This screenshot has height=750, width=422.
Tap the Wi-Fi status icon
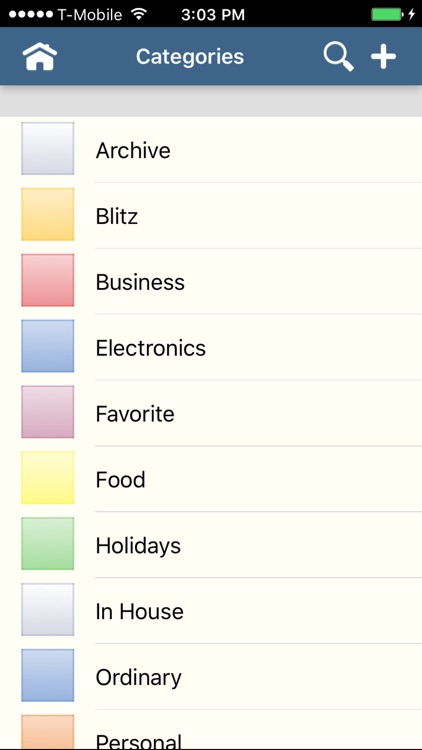pyautogui.click(x=139, y=14)
